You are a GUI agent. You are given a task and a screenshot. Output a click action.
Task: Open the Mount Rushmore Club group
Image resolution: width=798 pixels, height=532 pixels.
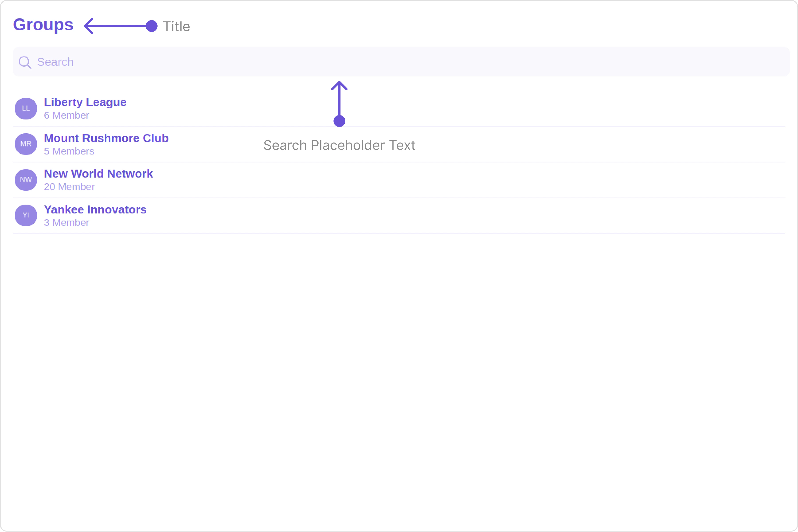[106, 138]
